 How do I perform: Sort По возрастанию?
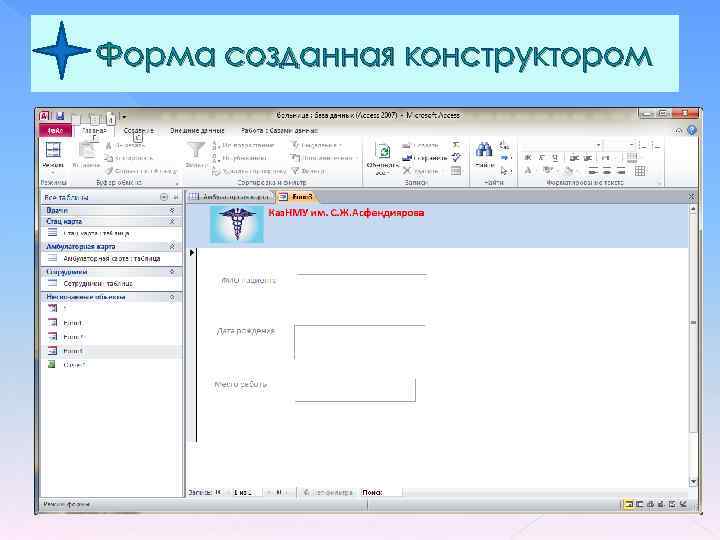pyautogui.click(x=243, y=146)
